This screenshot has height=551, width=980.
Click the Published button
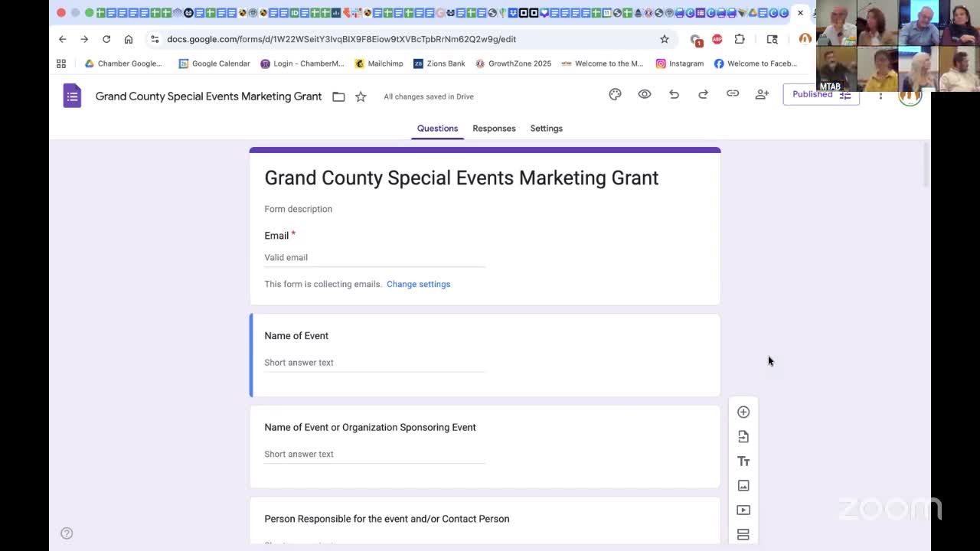pyautogui.click(x=812, y=94)
